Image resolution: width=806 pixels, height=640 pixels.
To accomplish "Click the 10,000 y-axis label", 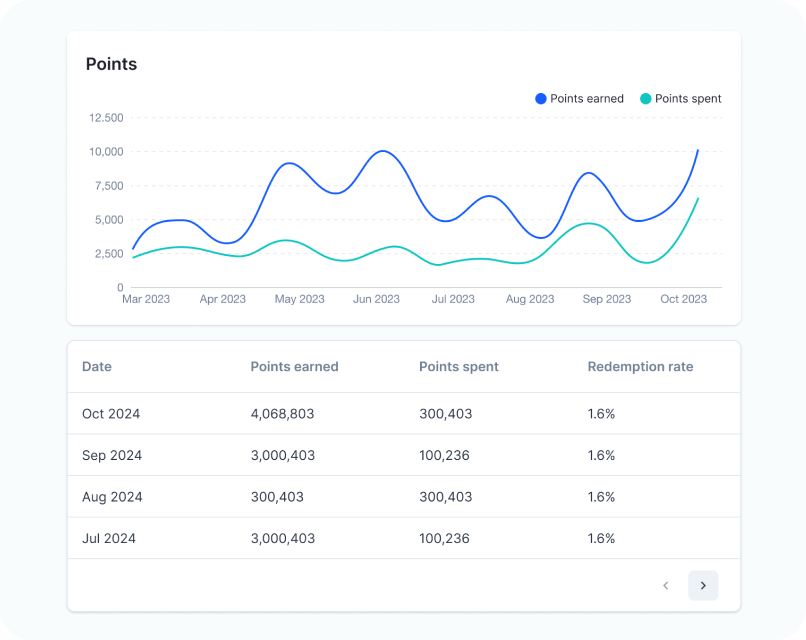I will coord(106,152).
